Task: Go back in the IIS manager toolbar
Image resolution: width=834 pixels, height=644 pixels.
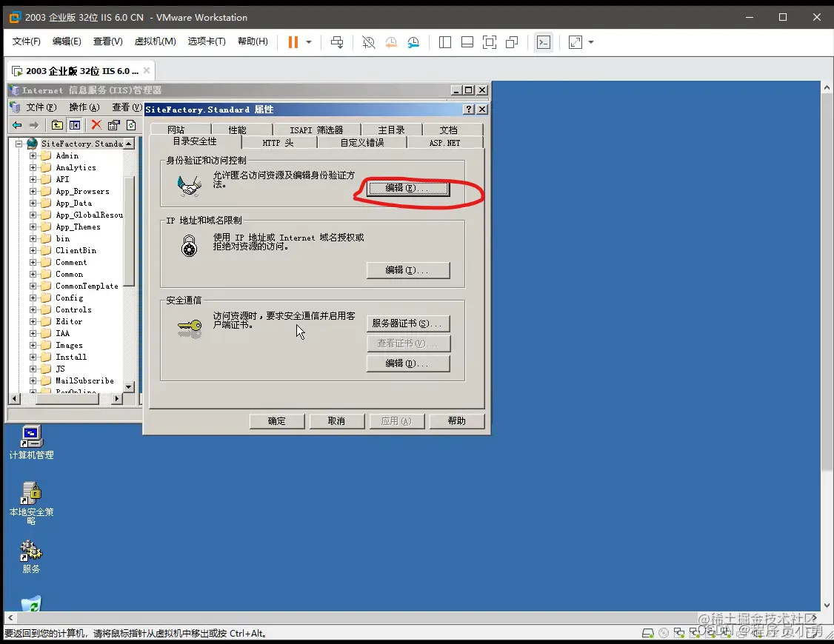Action: [17, 125]
